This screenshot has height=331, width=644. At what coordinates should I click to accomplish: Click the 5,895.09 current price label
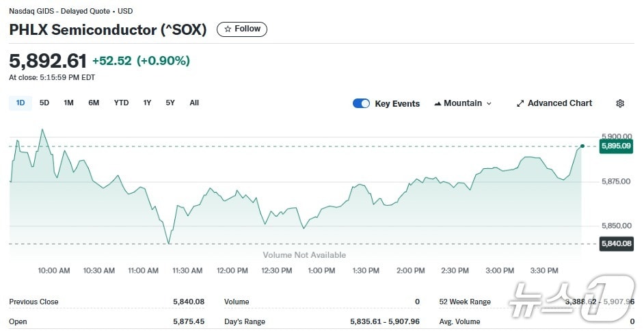pos(615,146)
